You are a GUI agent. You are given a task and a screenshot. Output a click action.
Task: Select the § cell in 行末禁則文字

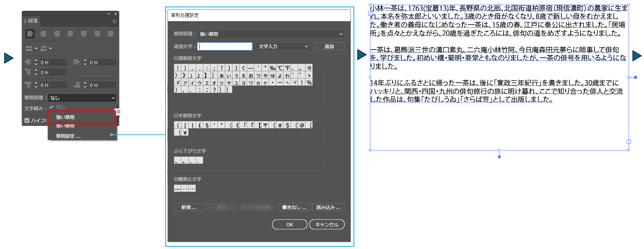pos(207,125)
